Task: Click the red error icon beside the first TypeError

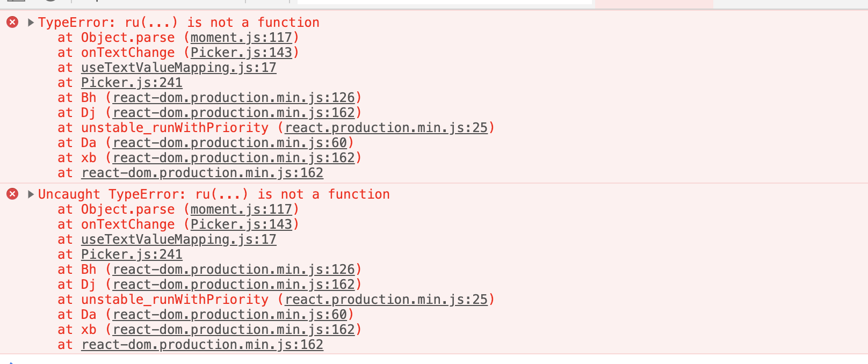Action: (x=12, y=23)
